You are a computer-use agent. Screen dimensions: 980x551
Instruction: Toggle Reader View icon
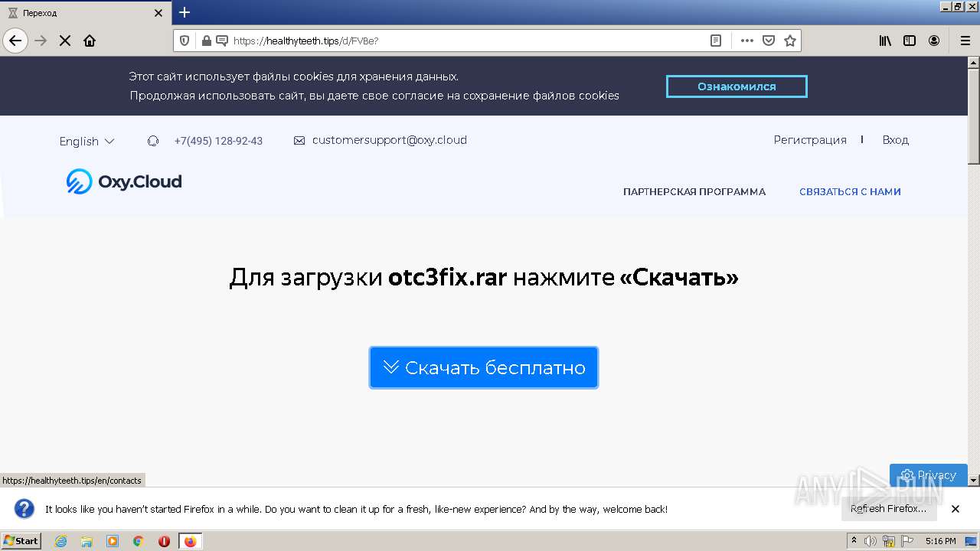pyautogui.click(x=716, y=41)
